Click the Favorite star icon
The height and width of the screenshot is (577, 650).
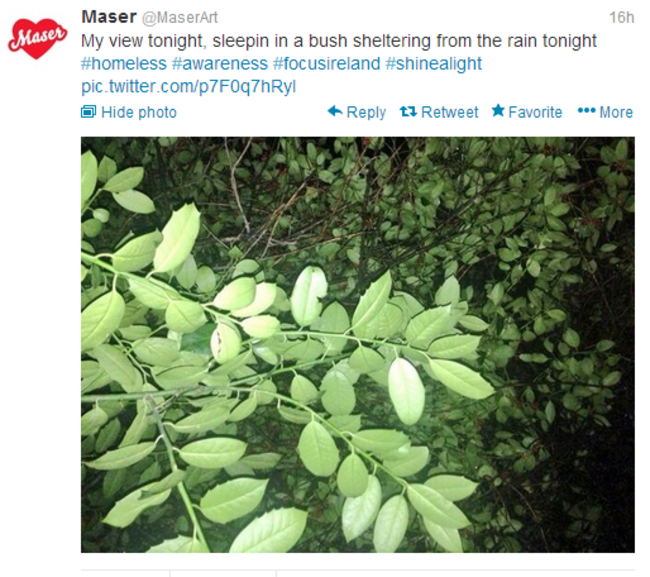pos(497,111)
